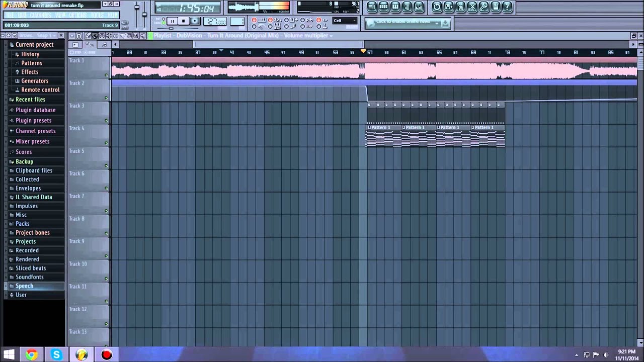Click the transport record button
Viewport: 644px width, 362px height.
tap(195, 21)
